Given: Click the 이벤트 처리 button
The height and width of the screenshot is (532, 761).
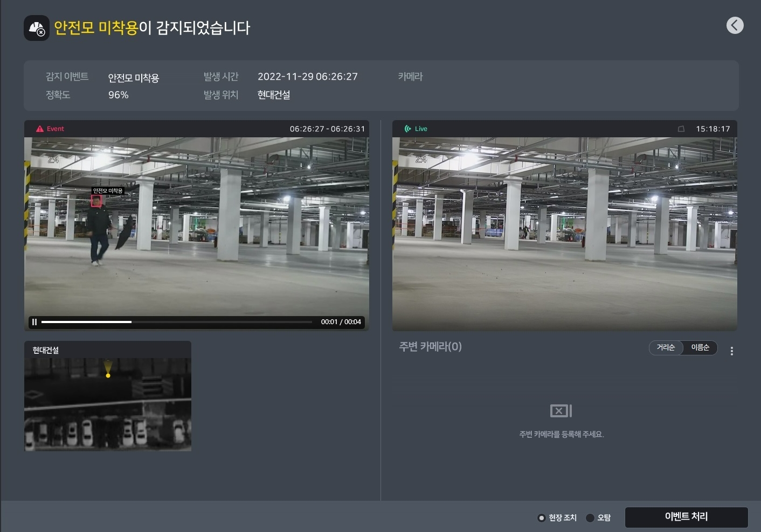Looking at the screenshot, I should [x=687, y=516].
